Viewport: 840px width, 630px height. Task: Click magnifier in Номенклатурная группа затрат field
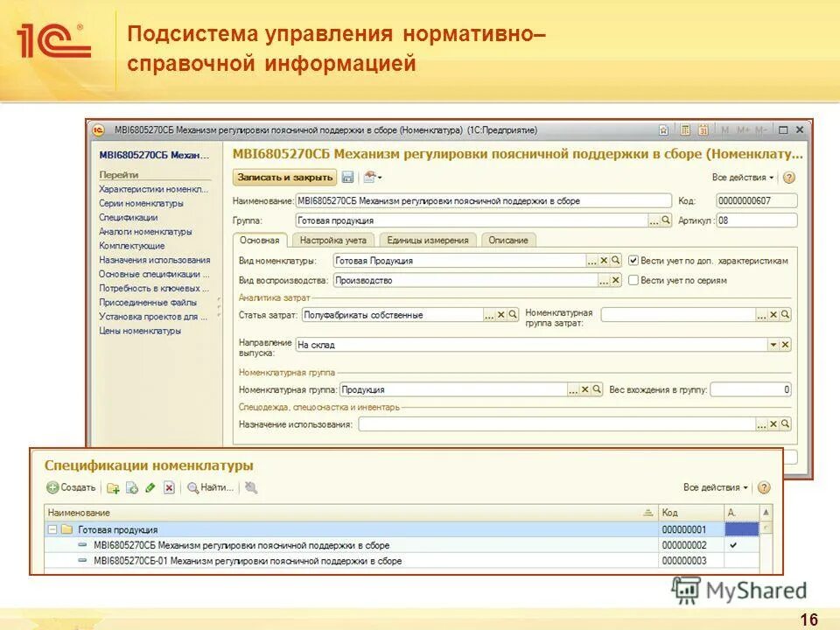(785, 315)
